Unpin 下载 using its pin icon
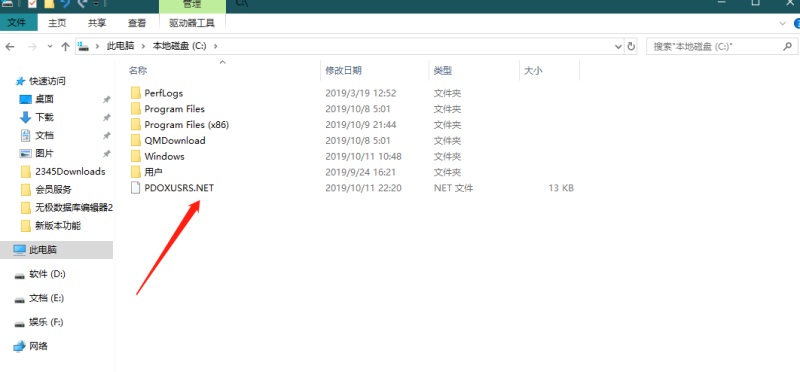Viewport: 800px width, 372px height. tap(107, 117)
